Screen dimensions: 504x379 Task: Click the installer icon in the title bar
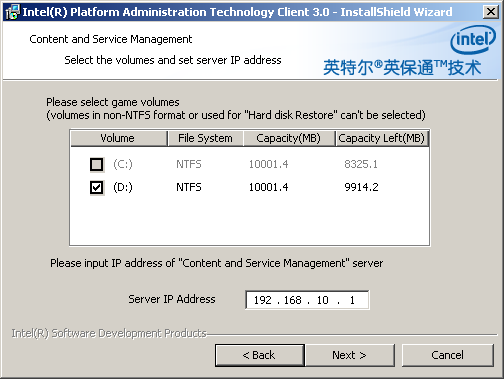tap(12, 12)
